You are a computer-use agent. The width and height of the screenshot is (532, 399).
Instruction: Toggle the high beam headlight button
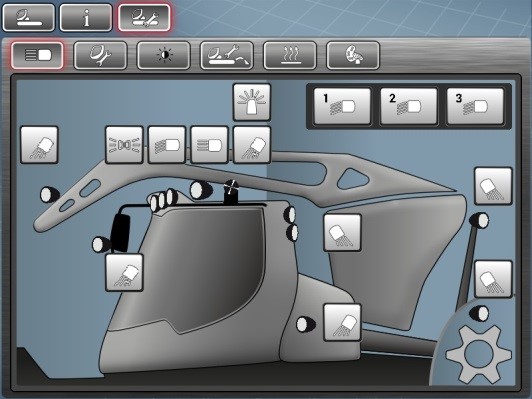209,145
